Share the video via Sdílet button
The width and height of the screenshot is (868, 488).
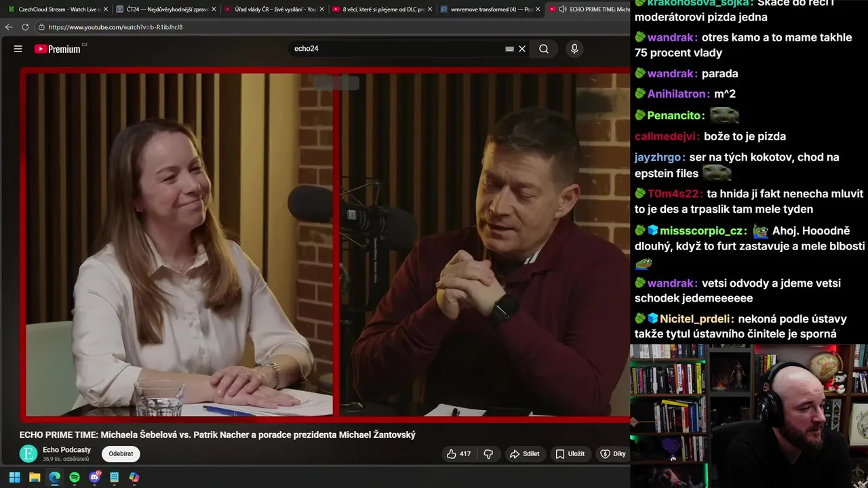coord(525,454)
